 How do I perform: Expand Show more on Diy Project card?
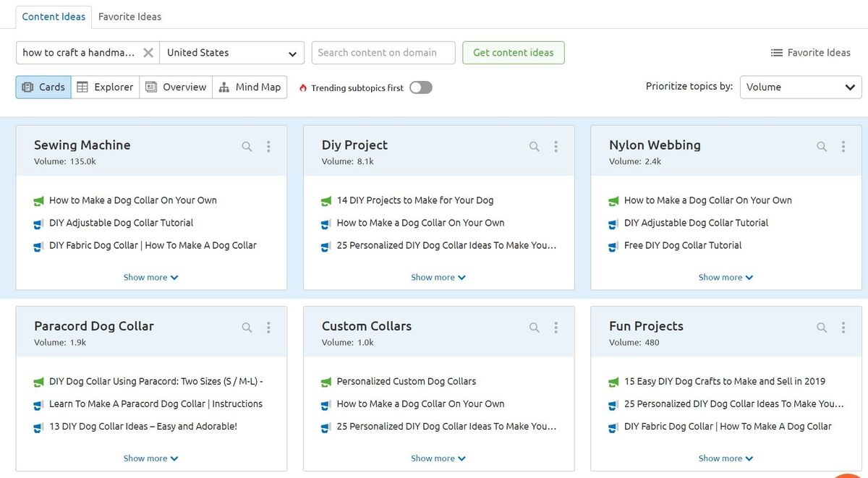tap(438, 277)
